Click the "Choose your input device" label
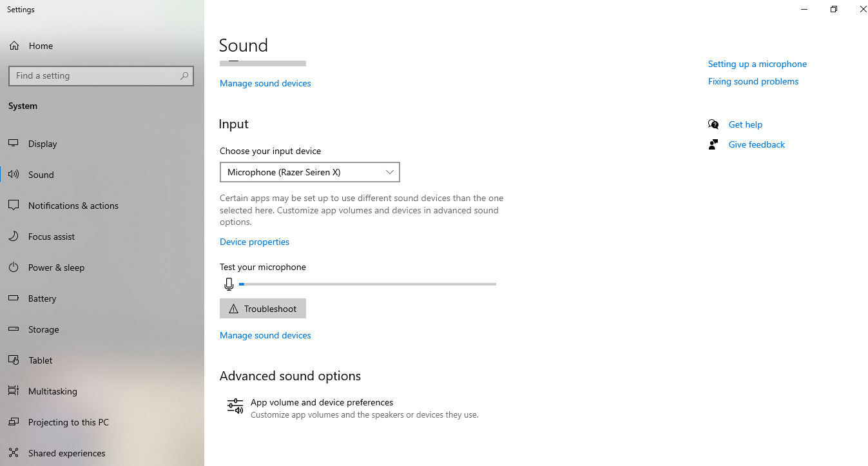 (270, 151)
